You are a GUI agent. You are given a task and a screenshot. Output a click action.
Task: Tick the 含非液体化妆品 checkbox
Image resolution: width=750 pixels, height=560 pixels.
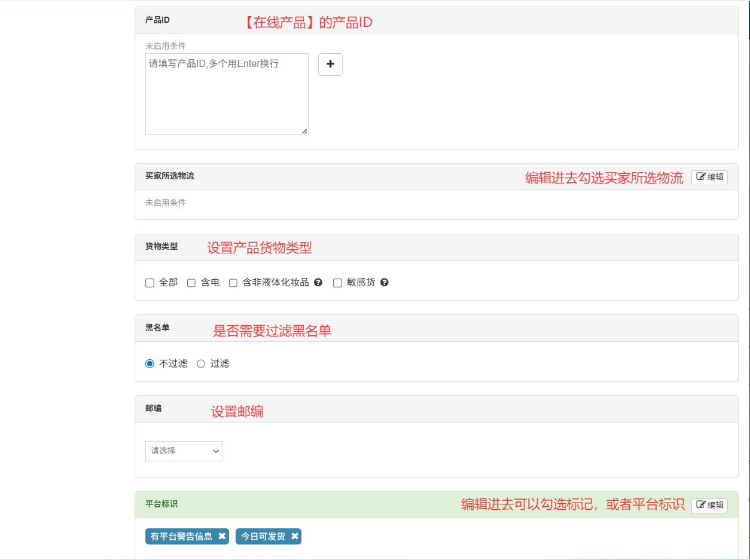pyautogui.click(x=233, y=283)
